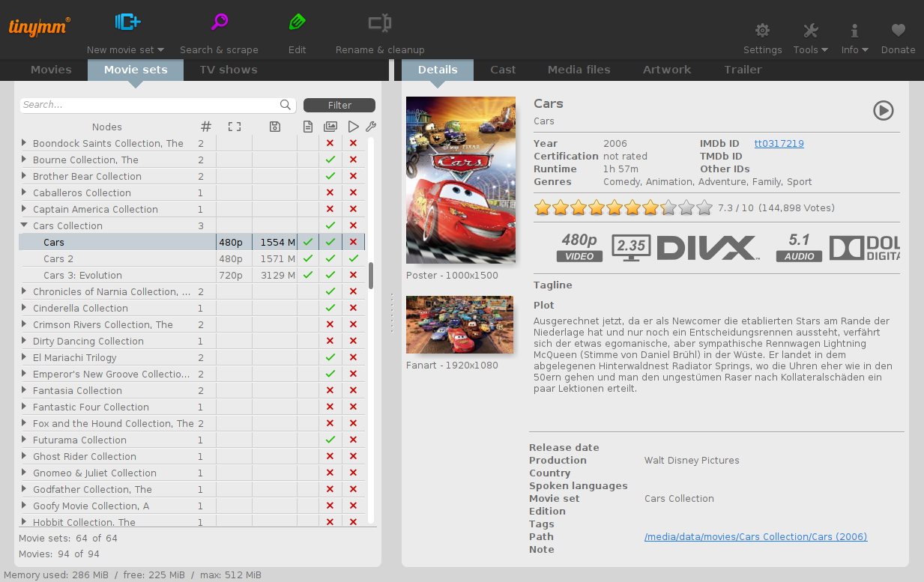Viewport: 924px width, 582px height.
Task: Expand Bourne Collection, The node
Action: click(24, 160)
